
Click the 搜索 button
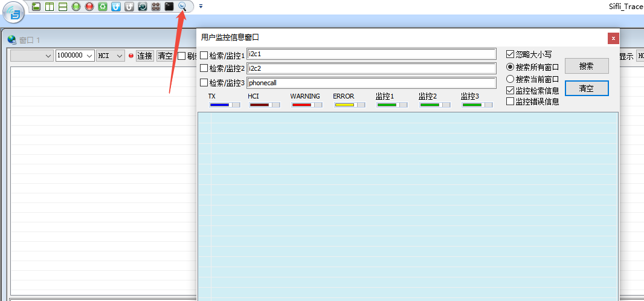point(586,66)
